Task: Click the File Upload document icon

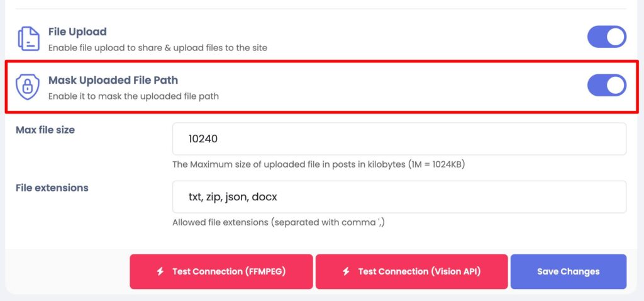Action: pos(28,38)
